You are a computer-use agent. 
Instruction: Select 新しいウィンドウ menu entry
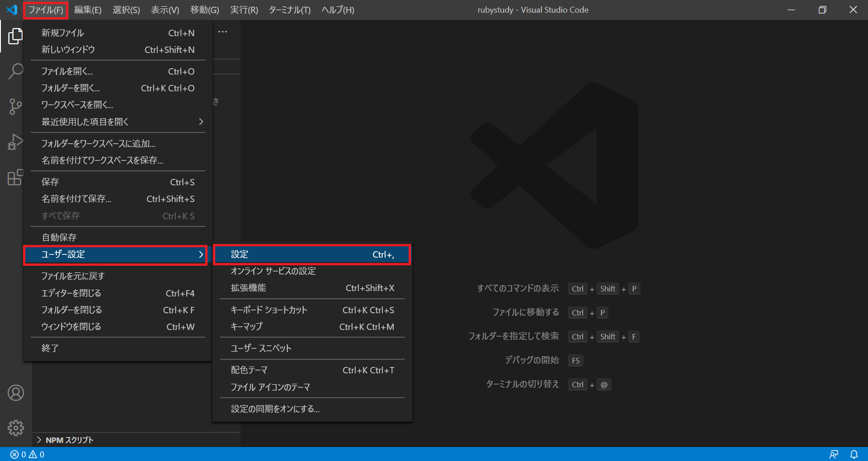pyautogui.click(x=118, y=50)
